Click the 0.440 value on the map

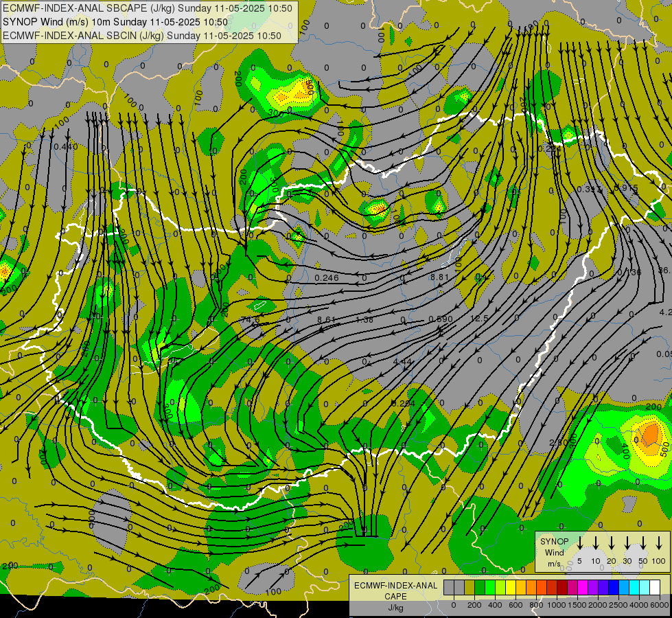coord(66,147)
